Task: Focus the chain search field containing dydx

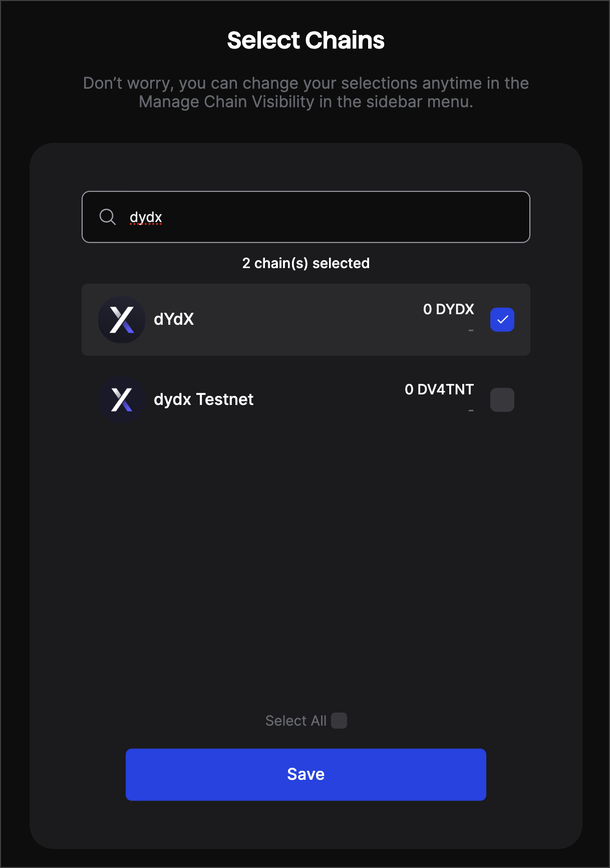Action: point(321,217)
